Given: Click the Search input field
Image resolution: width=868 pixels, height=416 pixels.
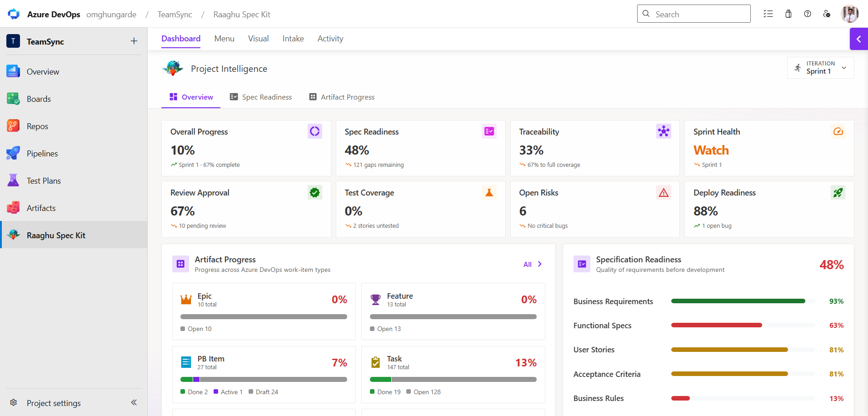Looking at the screenshot, I should tap(694, 14).
